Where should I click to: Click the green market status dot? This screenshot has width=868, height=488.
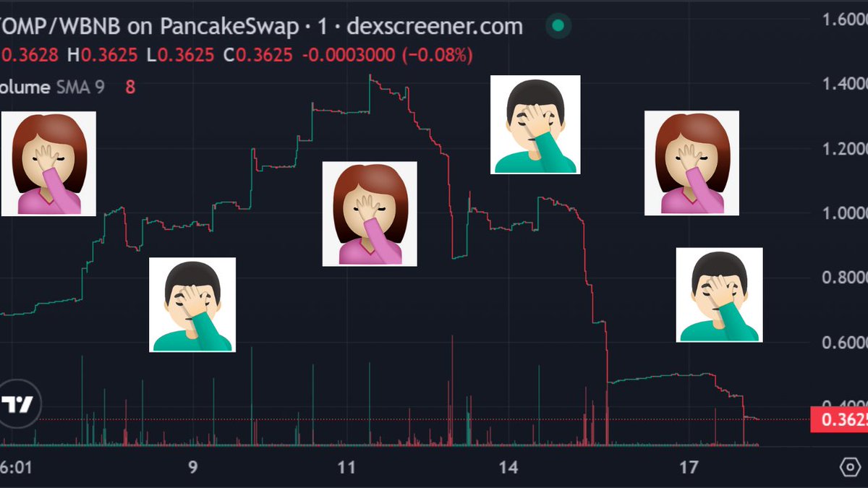click(x=558, y=26)
